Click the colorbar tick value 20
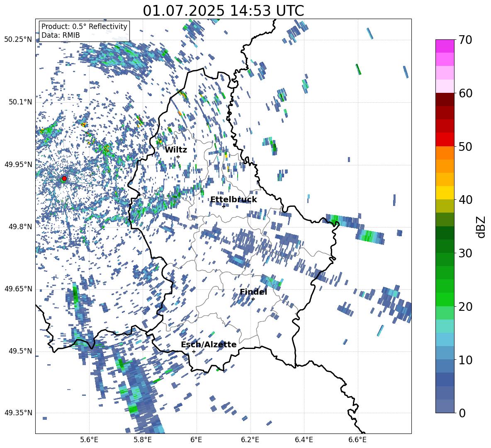 point(466,306)
